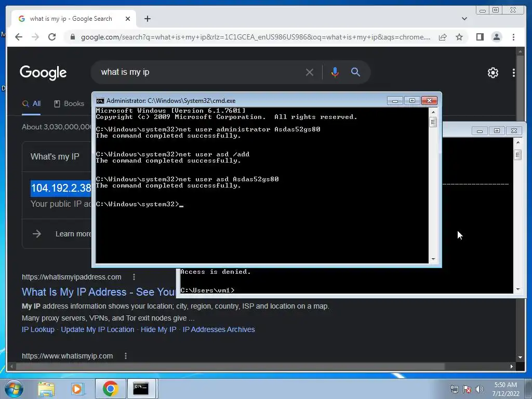Open Update My IP Location sitelink
The image size is (532, 399).
pyautogui.click(x=97, y=329)
